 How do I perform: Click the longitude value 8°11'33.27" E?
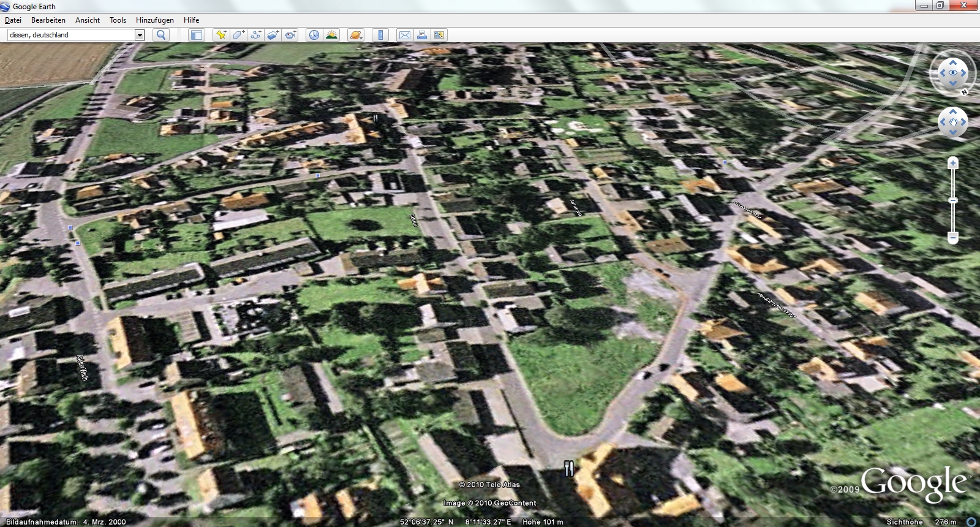pos(488,522)
